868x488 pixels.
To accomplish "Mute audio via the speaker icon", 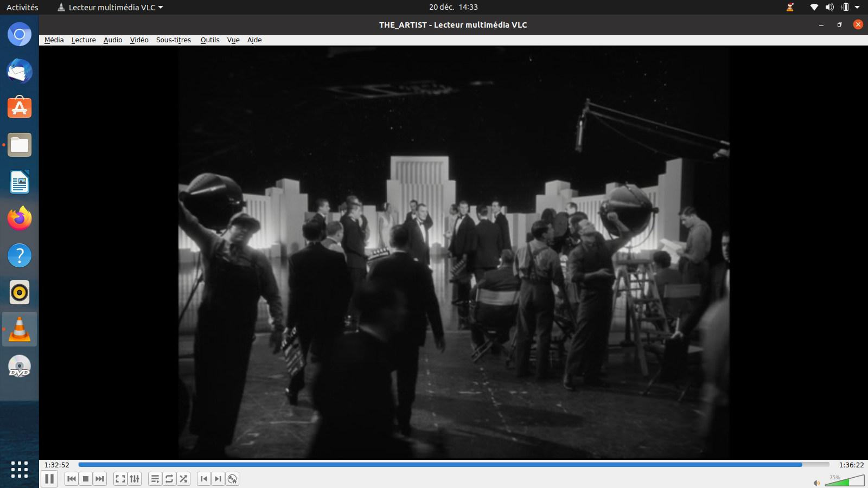I will (816, 483).
